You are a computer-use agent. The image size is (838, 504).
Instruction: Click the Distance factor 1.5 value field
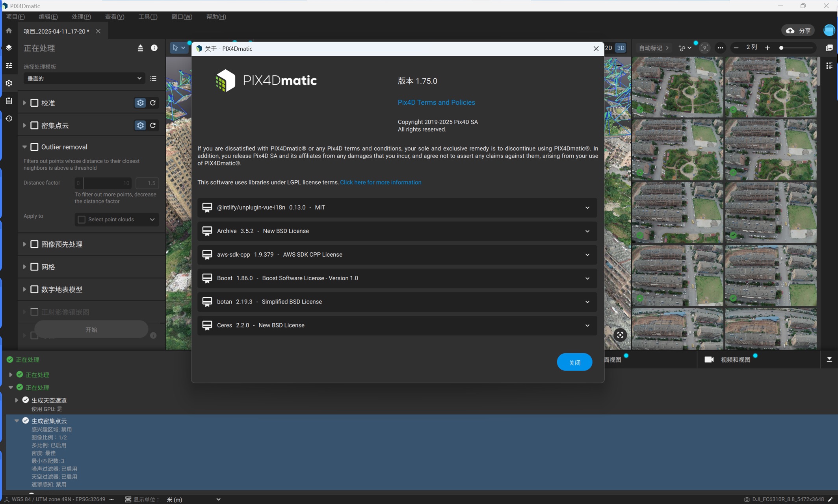147,183
